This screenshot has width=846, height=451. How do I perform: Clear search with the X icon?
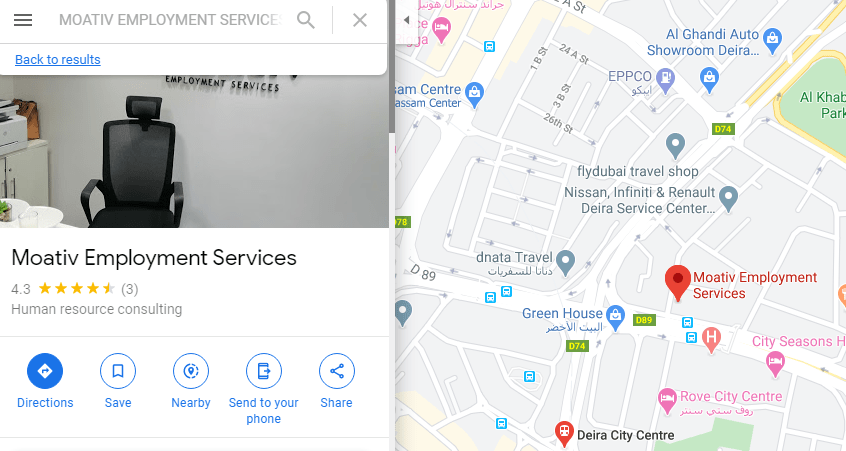(x=360, y=20)
